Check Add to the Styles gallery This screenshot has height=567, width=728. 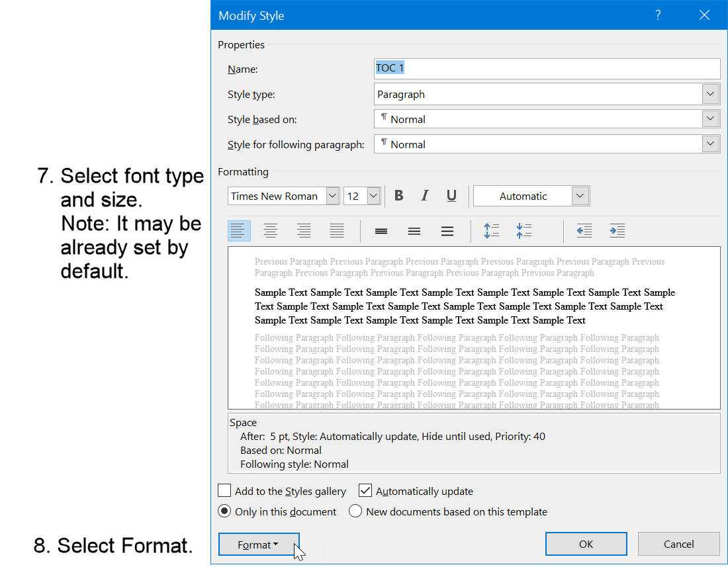coord(224,491)
